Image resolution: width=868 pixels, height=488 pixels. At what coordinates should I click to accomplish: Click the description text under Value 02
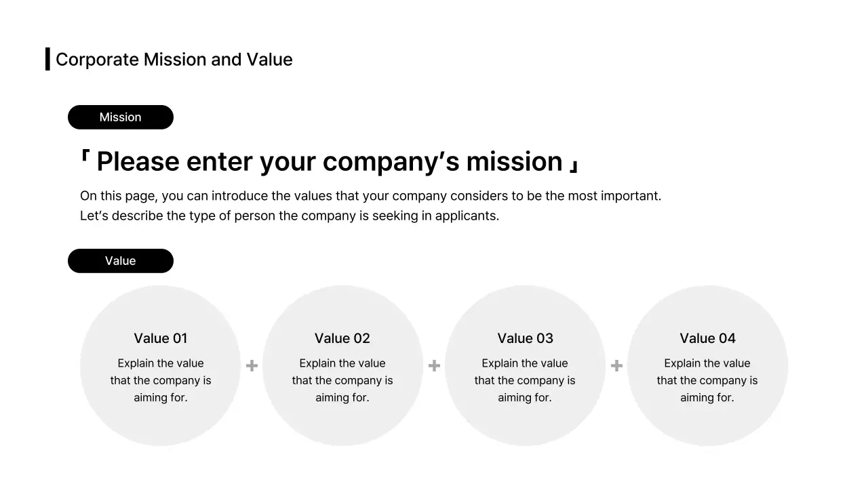[342, 380]
